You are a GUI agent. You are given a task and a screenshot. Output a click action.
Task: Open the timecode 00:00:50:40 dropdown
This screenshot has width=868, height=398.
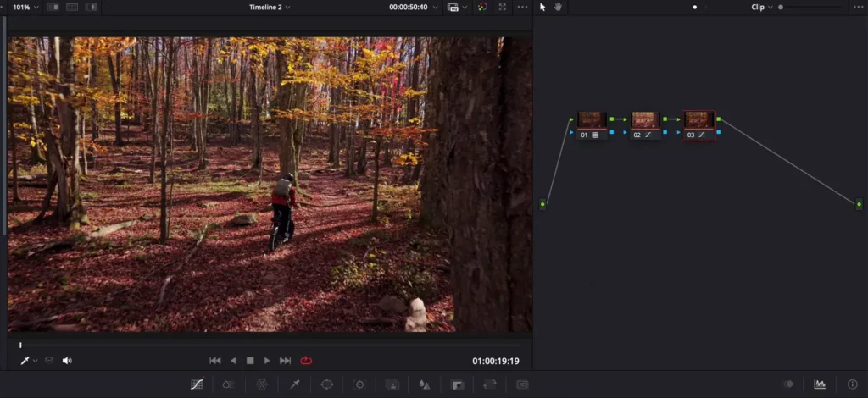pos(413,7)
